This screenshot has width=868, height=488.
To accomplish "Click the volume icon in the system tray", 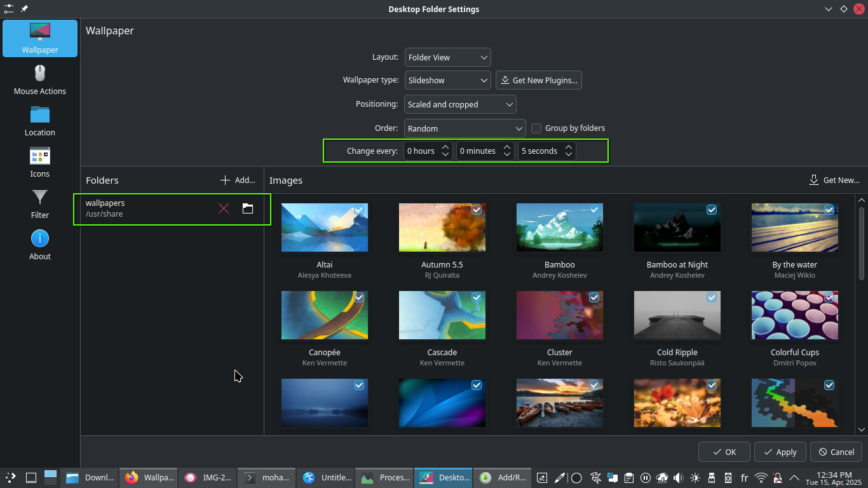I will pos(678,477).
